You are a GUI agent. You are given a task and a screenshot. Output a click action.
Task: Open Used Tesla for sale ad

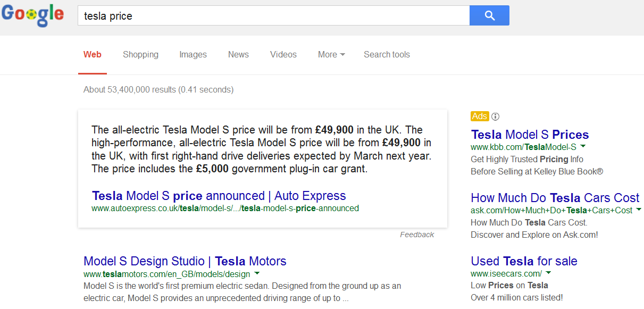(524, 261)
